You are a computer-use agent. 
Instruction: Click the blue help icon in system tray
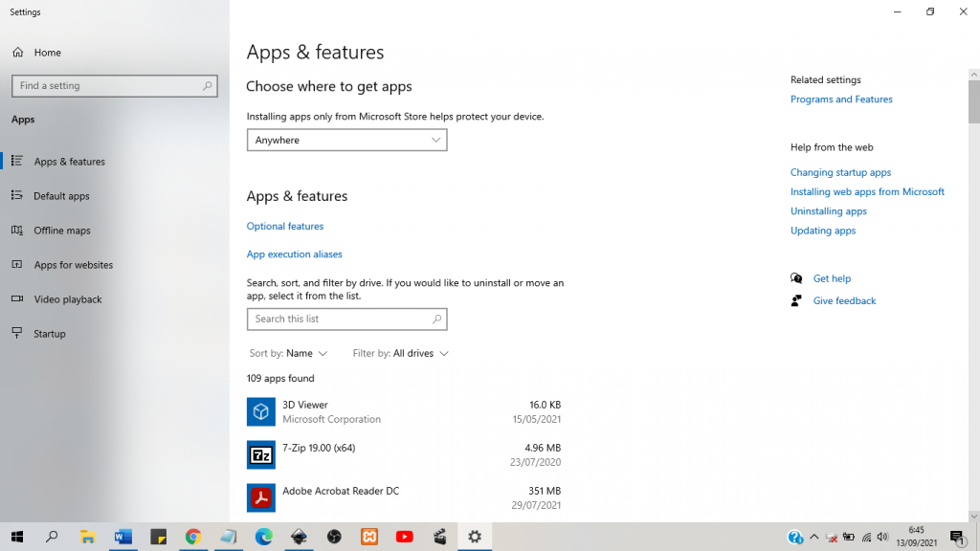[795, 538]
